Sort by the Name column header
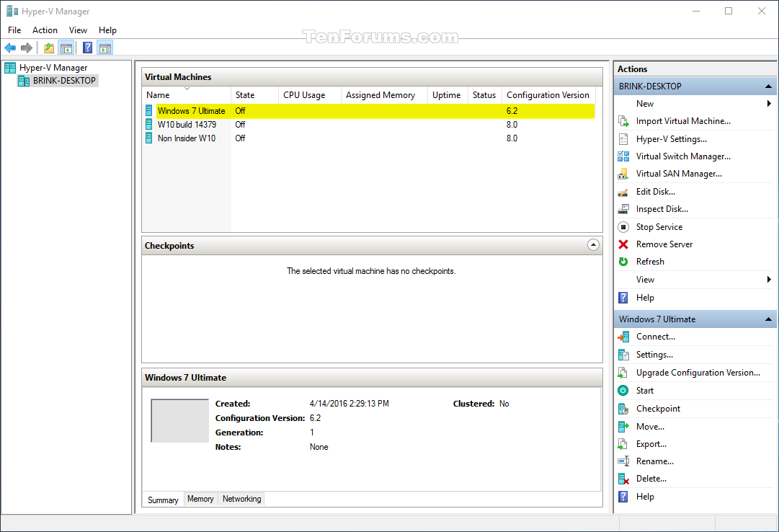This screenshot has width=779, height=532. click(187, 95)
